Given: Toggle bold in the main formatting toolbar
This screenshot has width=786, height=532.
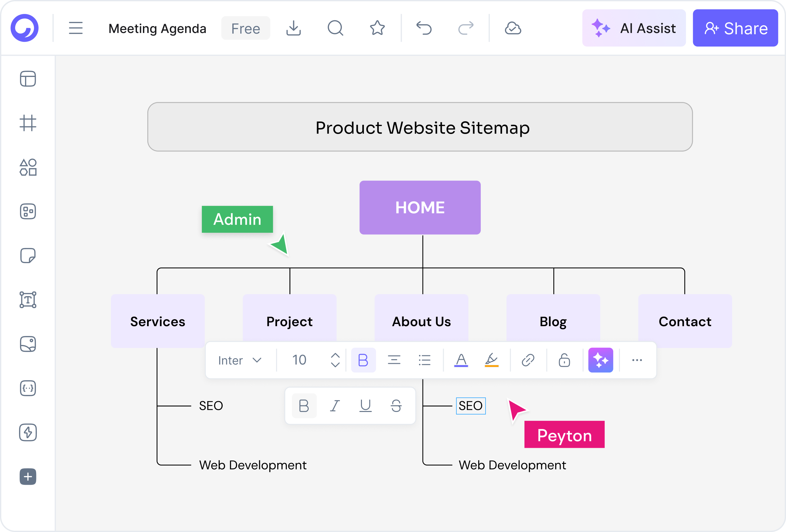Looking at the screenshot, I should (363, 360).
